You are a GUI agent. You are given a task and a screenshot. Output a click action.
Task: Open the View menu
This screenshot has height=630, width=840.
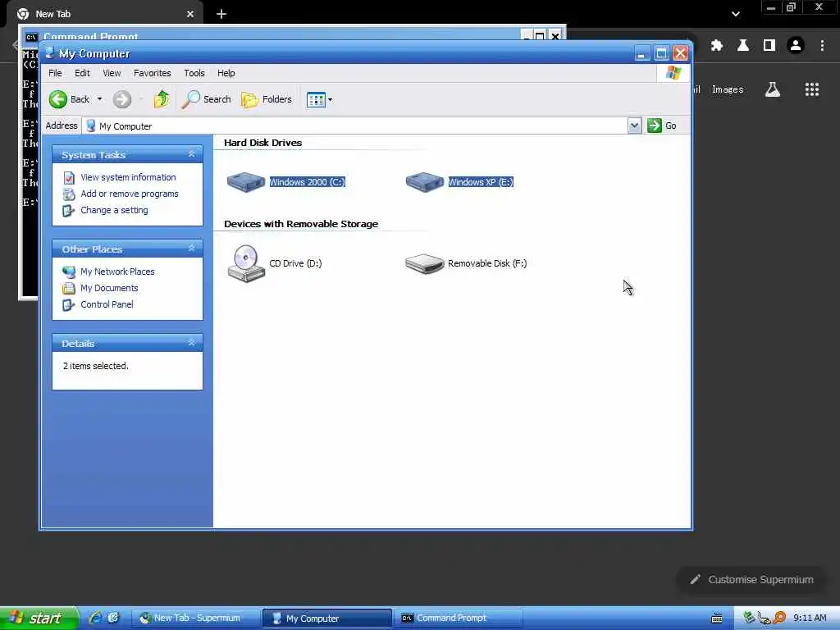point(112,73)
